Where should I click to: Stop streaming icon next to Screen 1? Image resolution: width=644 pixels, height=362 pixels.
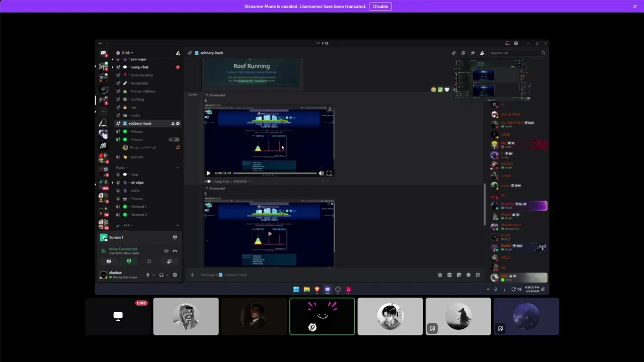pyautogui.click(x=175, y=237)
